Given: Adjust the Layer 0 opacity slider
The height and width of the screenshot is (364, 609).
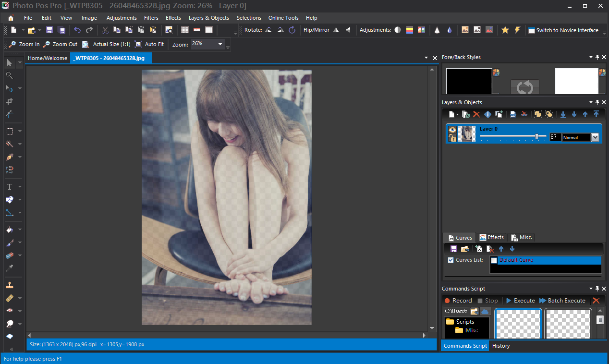Looking at the screenshot, I should click(x=536, y=137).
